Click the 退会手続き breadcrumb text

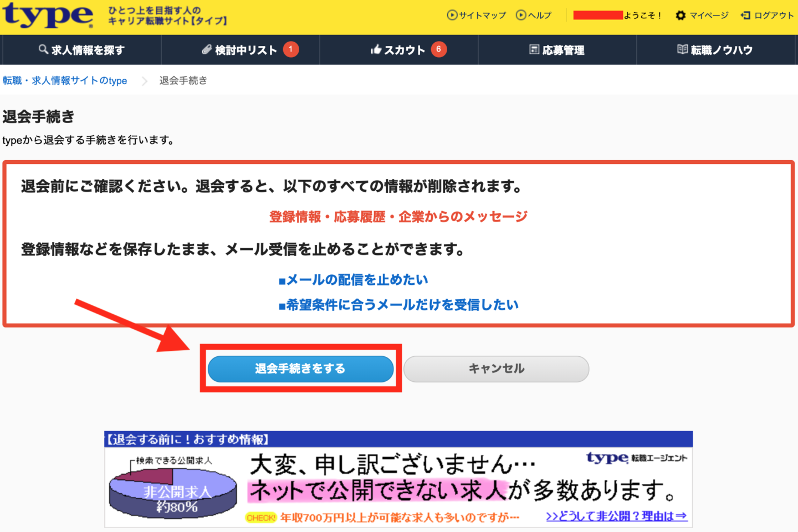[x=183, y=81]
